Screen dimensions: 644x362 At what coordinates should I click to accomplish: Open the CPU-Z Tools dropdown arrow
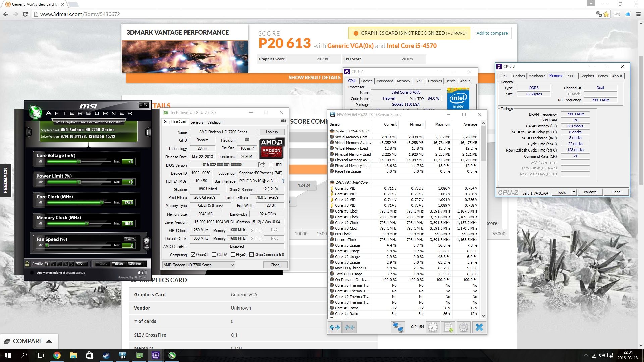(574, 192)
